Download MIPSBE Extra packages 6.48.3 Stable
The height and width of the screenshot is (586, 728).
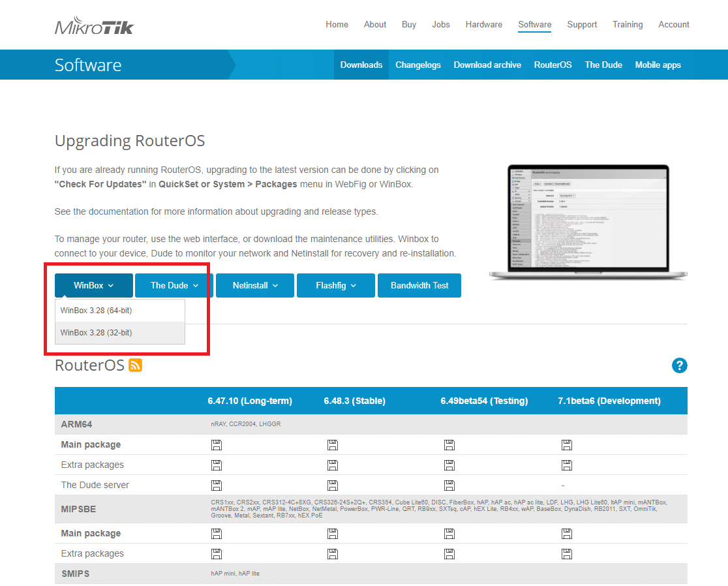333,553
